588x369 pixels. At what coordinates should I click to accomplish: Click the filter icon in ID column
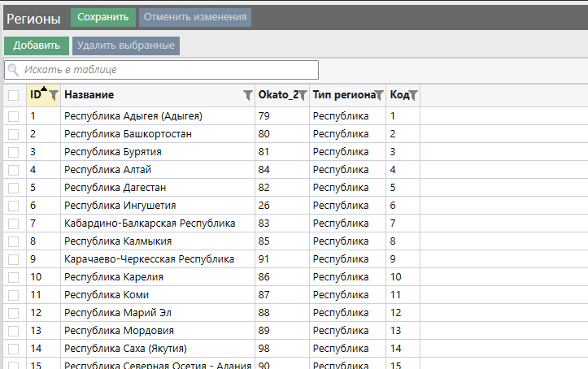pos(54,96)
